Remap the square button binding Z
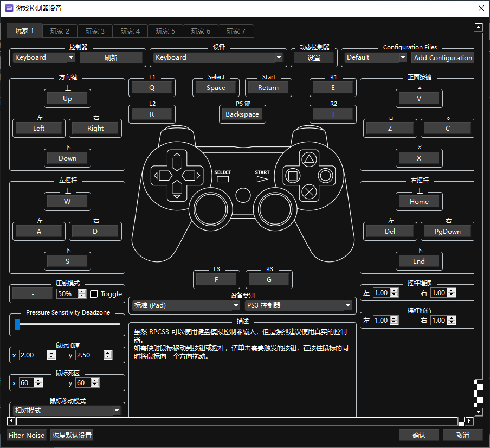 (390, 128)
